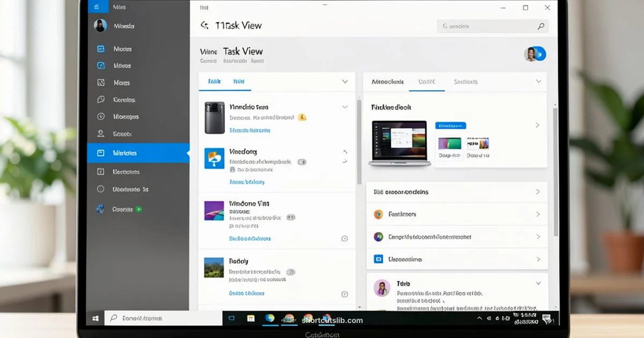Expand the chevron on the first list card
This screenshot has width=644, height=338.
[x=345, y=107]
